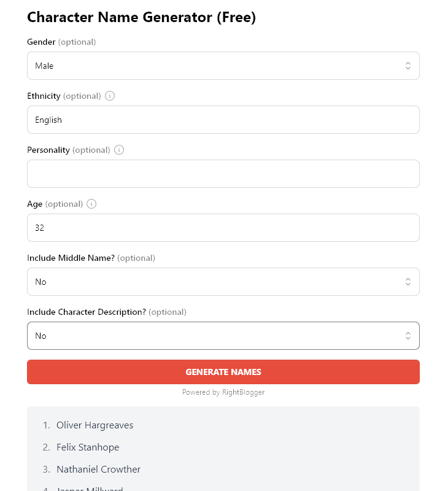Click the Gender dropdown chevron arrows
The width and height of the screenshot is (448, 491).
pos(408,66)
